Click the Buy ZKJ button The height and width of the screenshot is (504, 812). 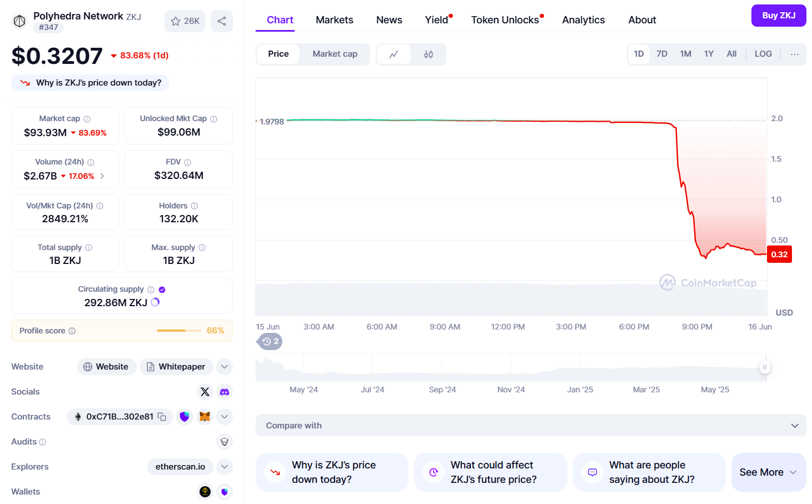[778, 16]
